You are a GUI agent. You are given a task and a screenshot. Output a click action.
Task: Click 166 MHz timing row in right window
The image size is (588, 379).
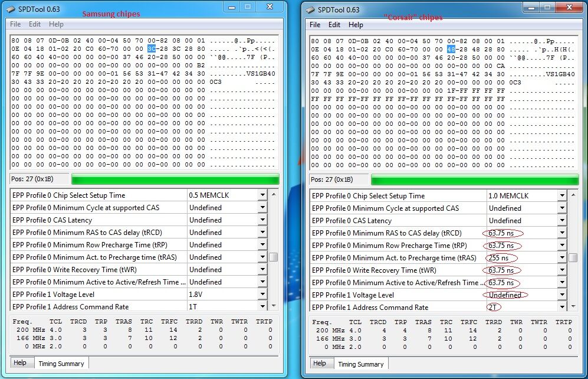coord(444,338)
